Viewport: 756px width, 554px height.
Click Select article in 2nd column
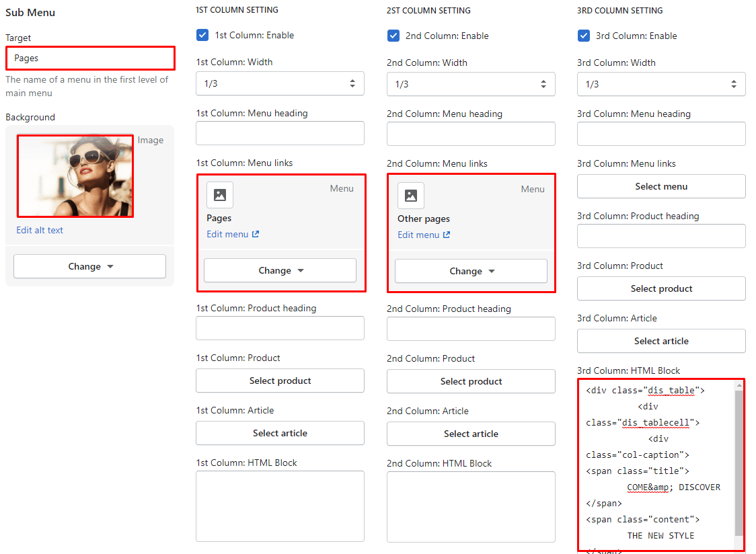pos(471,434)
